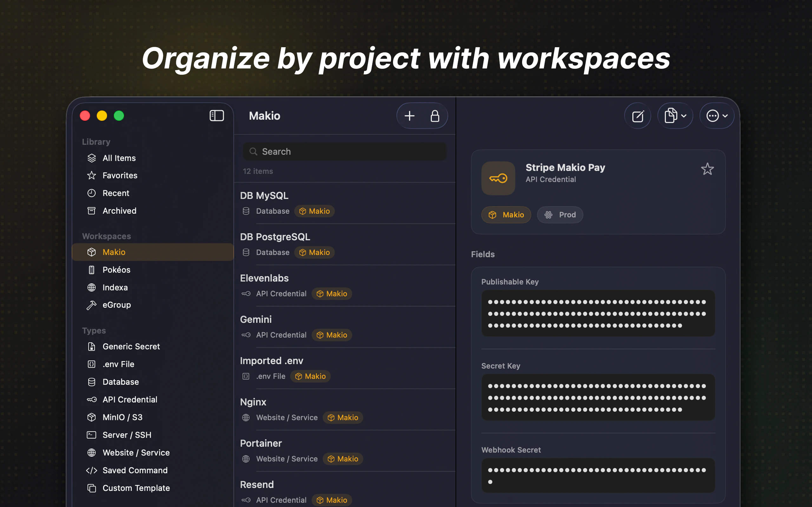Reveal the hidden Secret Key value
Image resolution: width=812 pixels, height=507 pixels.
tap(597, 397)
